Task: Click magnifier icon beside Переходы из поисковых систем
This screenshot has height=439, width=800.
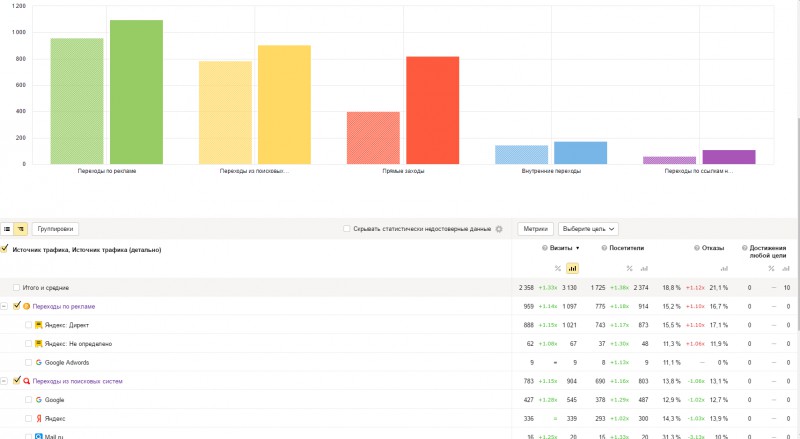Action: coord(27,381)
